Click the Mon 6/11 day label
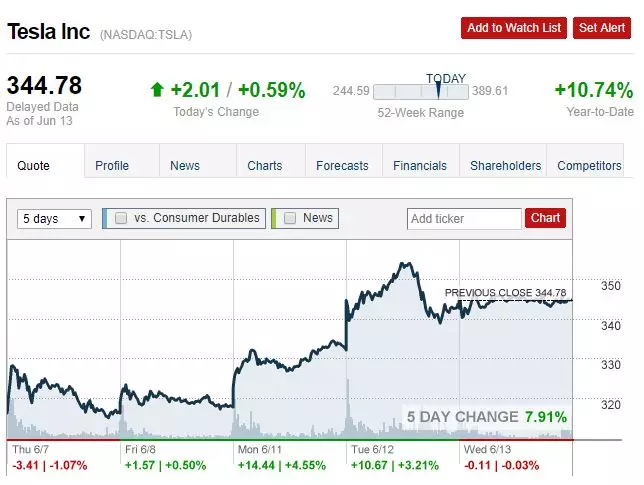The image size is (644, 485). pyautogui.click(x=257, y=450)
